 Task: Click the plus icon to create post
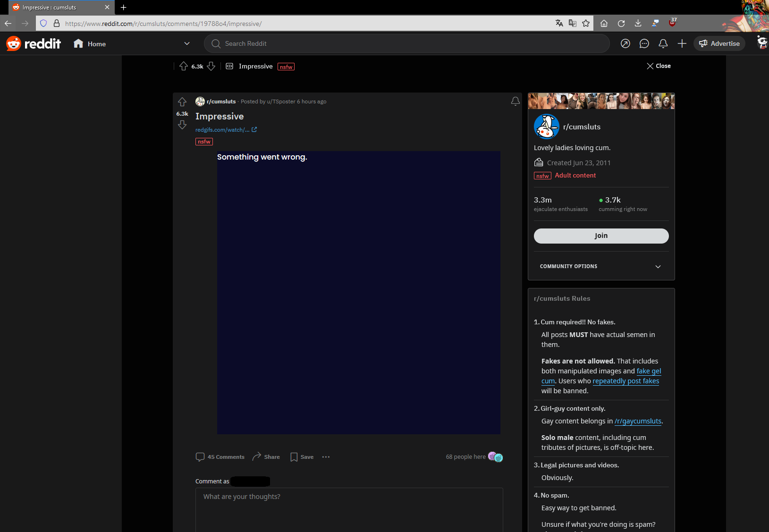682,44
